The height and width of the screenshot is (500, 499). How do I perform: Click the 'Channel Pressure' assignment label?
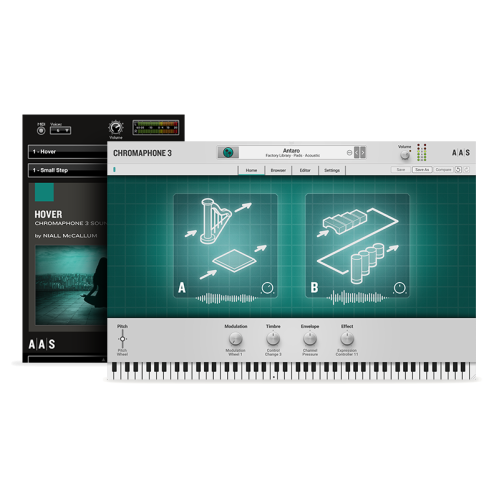point(310,352)
